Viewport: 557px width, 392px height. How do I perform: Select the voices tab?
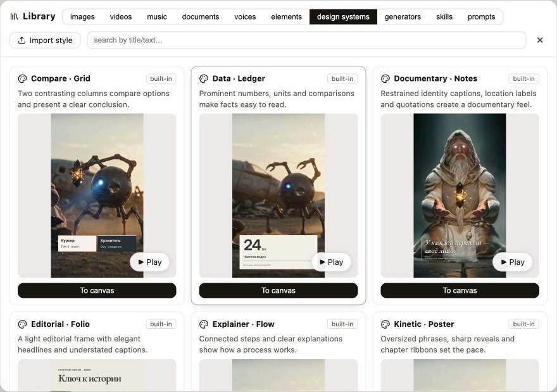tap(245, 16)
